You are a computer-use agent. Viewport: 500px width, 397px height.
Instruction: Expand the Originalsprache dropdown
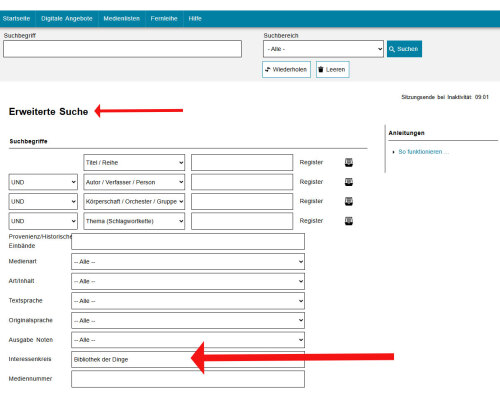[x=188, y=320]
